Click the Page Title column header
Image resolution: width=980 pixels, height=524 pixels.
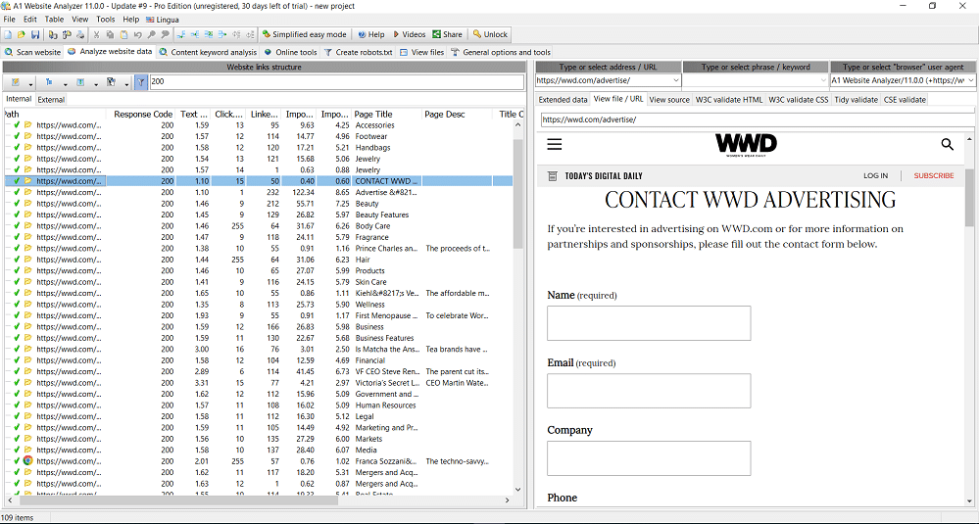pyautogui.click(x=386, y=115)
